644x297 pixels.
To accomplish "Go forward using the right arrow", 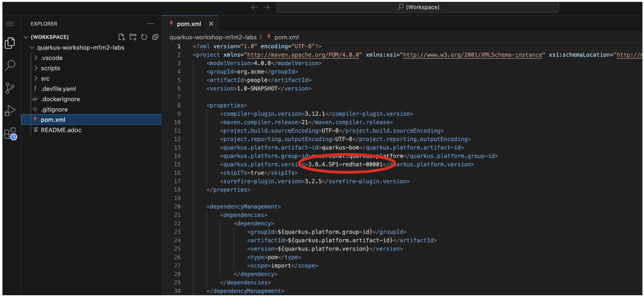I will pyautogui.click(x=267, y=7).
